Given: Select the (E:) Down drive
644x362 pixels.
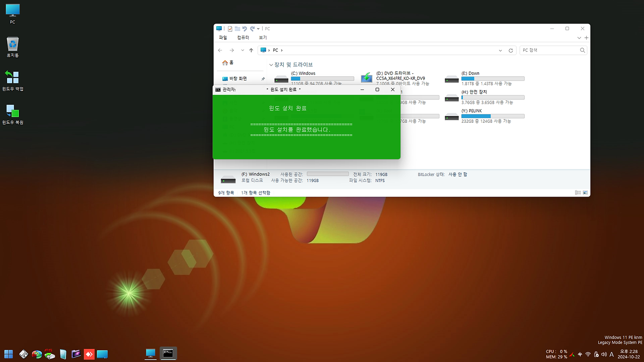Looking at the screenshot, I should pos(485,78).
